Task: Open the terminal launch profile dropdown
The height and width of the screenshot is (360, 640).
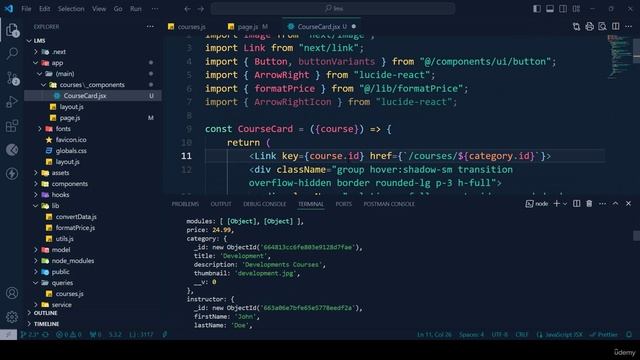Action: click(x=565, y=204)
